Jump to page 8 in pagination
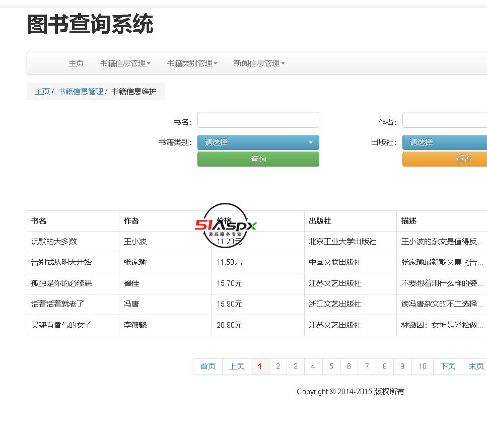The width and height of the screenshot is (487, 448). (385, 366)
